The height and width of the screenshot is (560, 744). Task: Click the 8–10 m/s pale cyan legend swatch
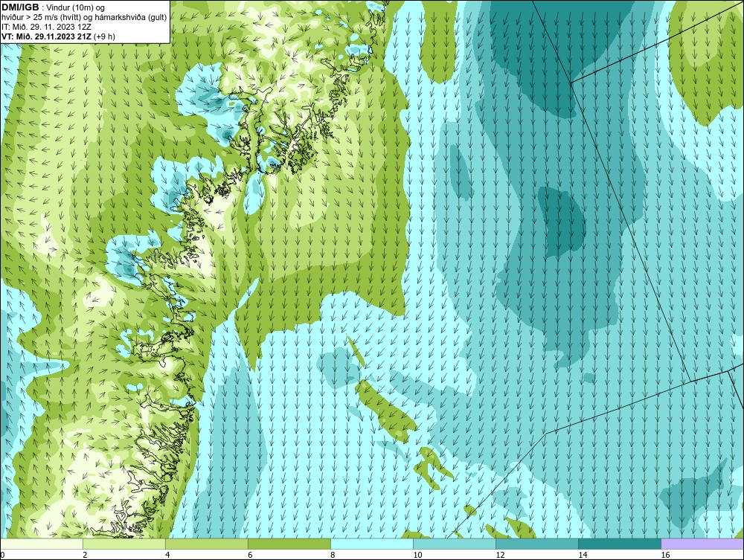coord(371,544)
